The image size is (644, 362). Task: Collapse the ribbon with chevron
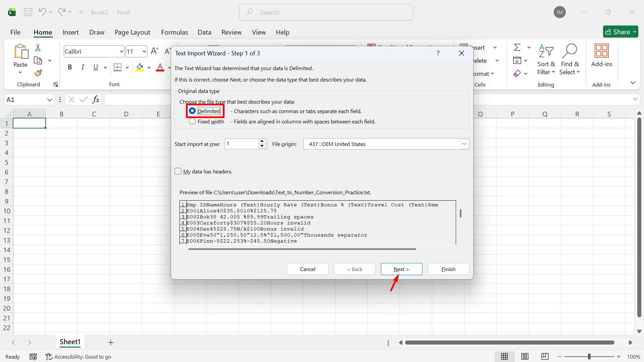tap(633, 83)
